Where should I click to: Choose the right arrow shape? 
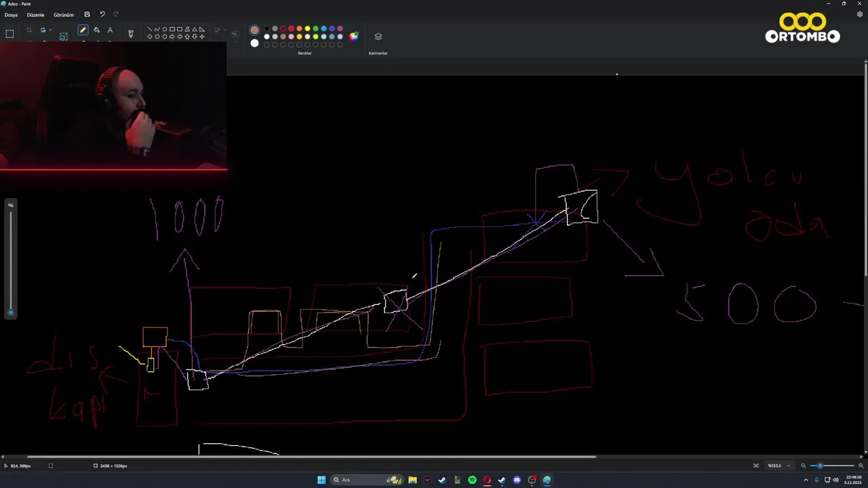click(x=172, y=37)
